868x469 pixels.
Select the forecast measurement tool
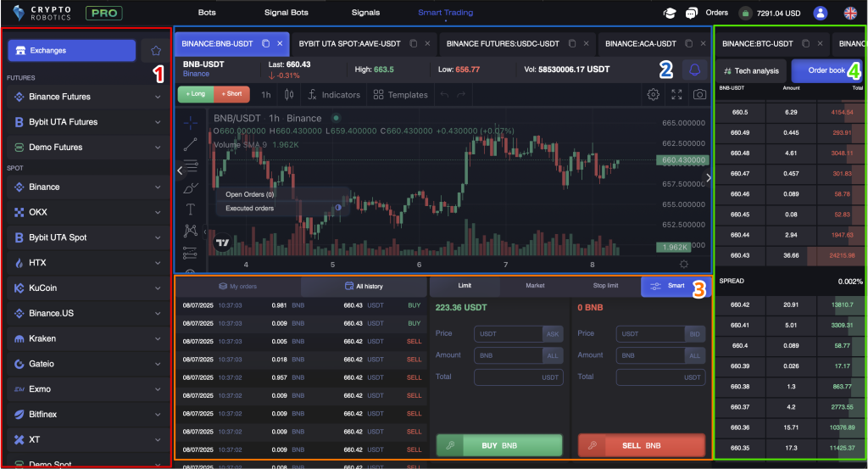(191, 253)
